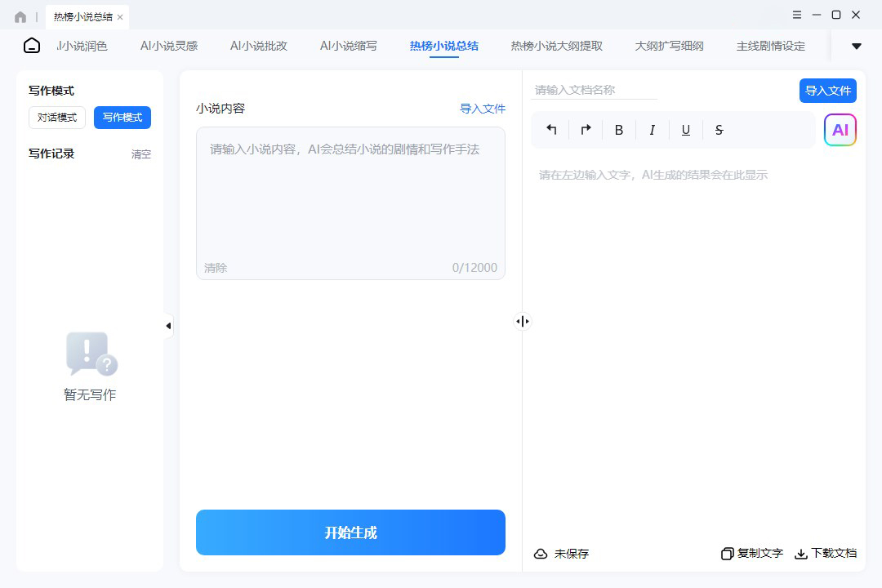Click 导入文件 link above novel content
Screen dimensions: 882x588
[483, 109]
